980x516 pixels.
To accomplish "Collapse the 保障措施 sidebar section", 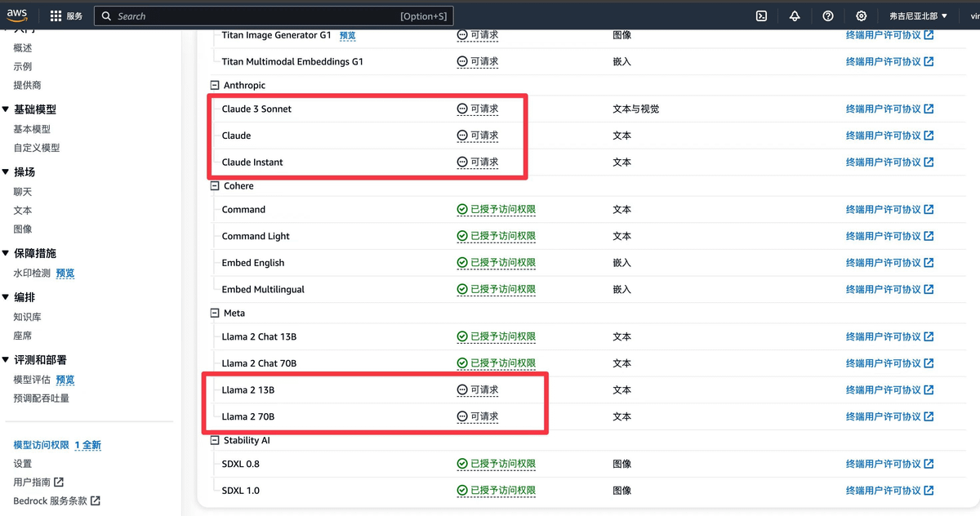I will click(x=6, y=254).
